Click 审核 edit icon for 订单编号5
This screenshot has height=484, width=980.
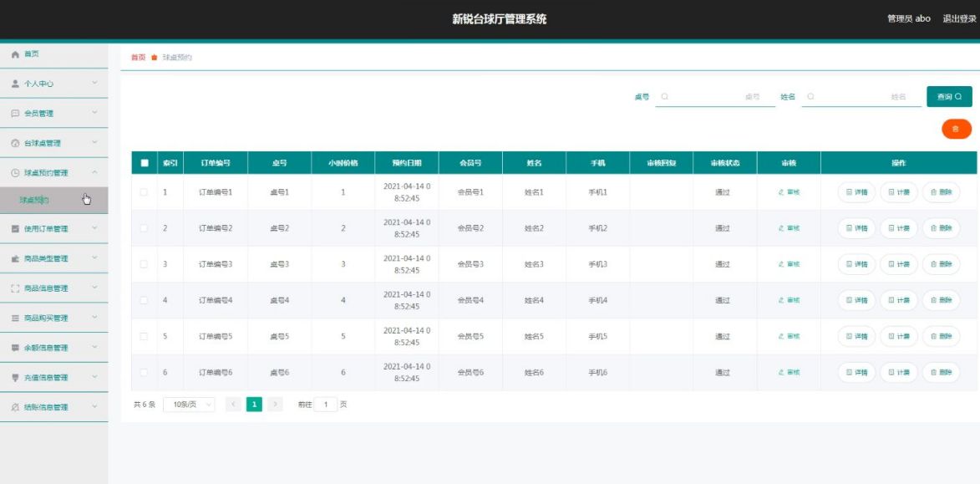(x=780, y=336)
